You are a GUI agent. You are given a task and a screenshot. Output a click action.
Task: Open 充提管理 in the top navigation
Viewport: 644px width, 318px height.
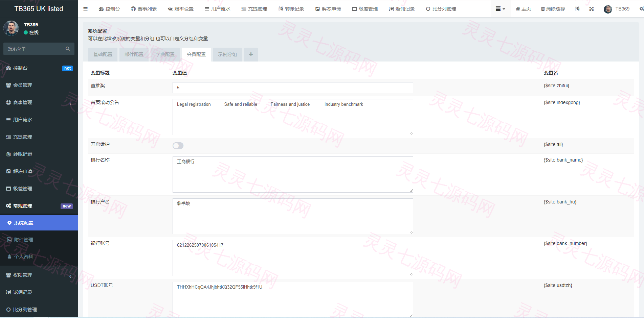click(x=254, y=9)
